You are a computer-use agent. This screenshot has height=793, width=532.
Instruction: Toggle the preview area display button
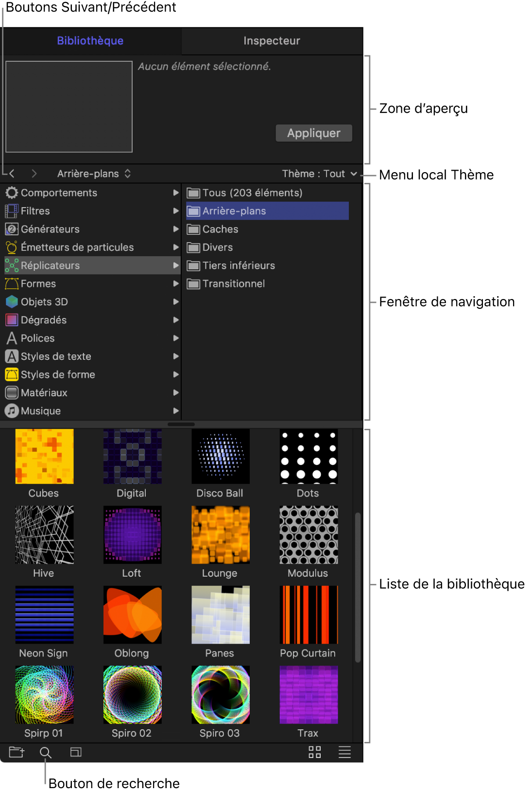pyautogui.click(x=76, y=752)
